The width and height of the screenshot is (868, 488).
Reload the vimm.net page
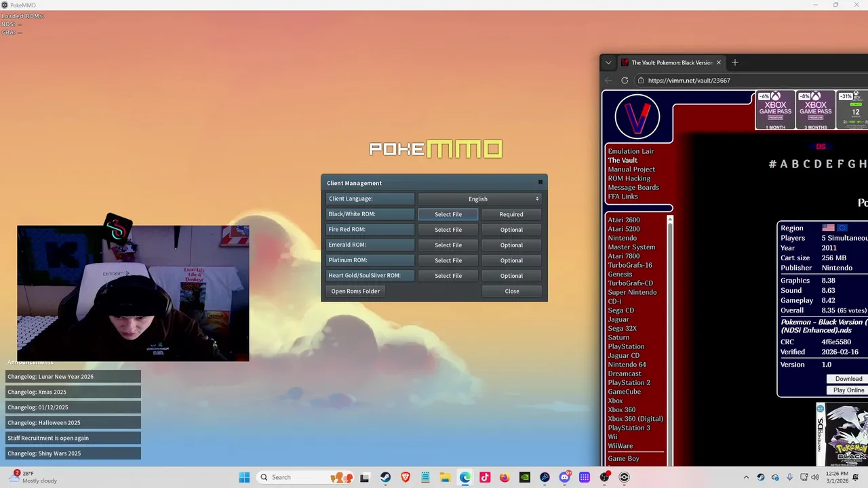point(625,80)
